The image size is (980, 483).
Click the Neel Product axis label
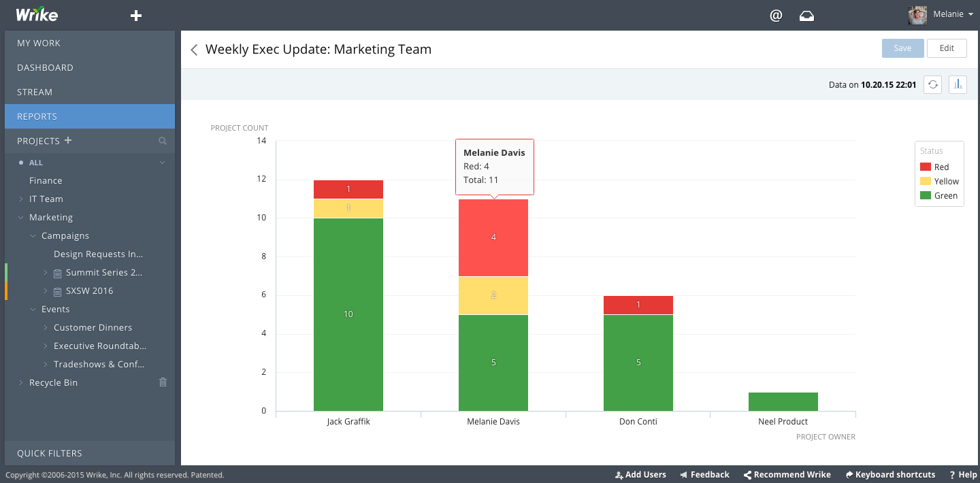pyautogui.click(x=783, y=422)
